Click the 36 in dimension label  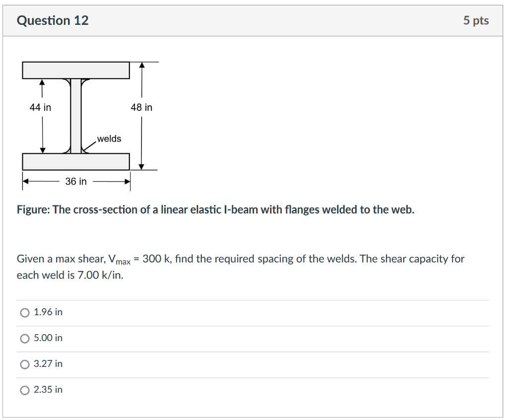pyautogui.click(x=76, y=181)
